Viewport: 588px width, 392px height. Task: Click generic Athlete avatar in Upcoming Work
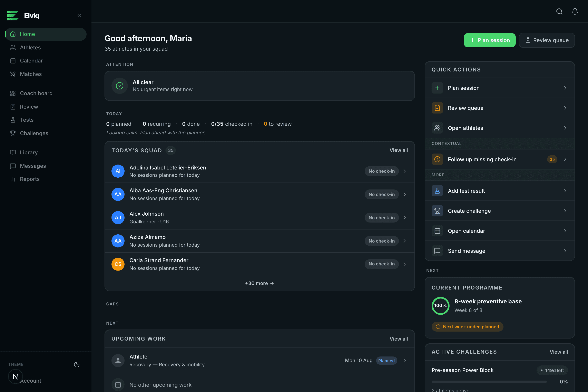(118, 361)
